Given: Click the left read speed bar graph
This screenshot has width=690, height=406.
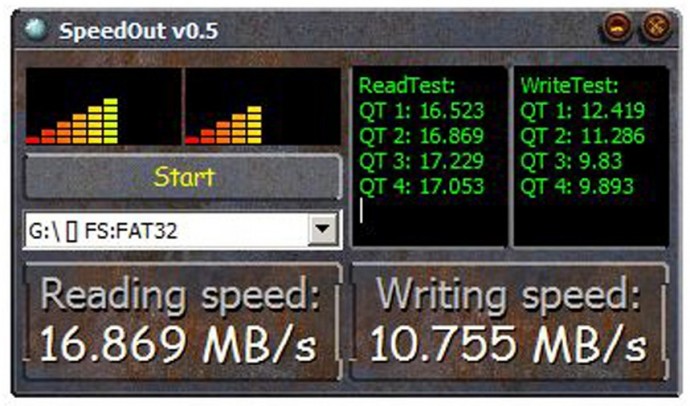Looking at the screenshot, I should point(103,106).
